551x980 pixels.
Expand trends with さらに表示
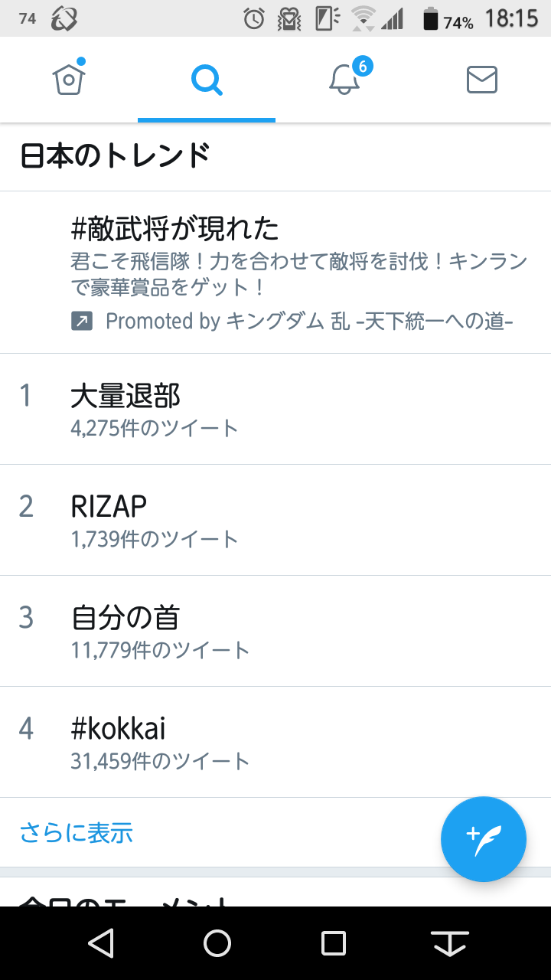77,832
